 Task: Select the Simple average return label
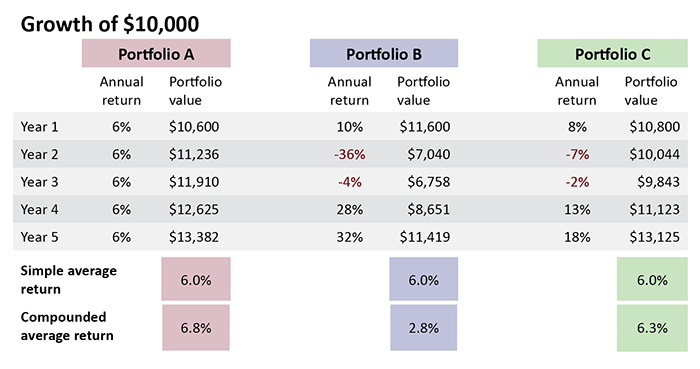69,280
